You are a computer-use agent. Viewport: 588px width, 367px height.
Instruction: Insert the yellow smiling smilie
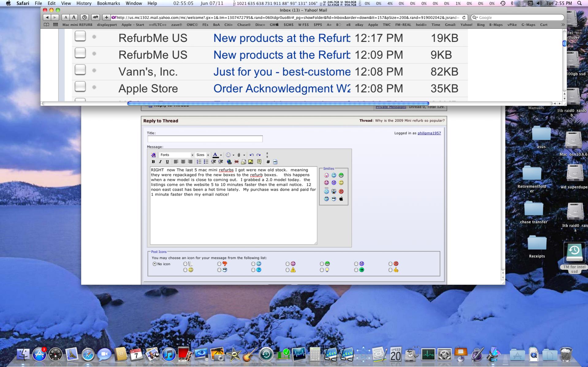341,182
